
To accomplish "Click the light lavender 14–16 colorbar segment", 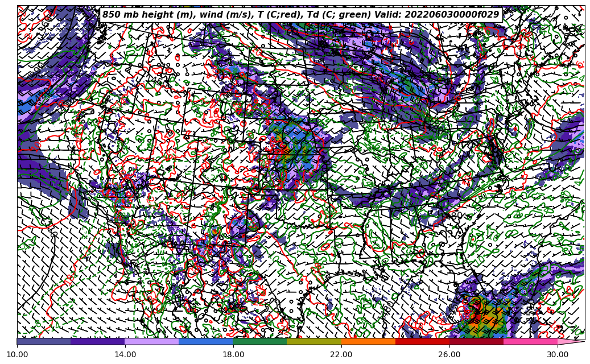I will point(152,341).
